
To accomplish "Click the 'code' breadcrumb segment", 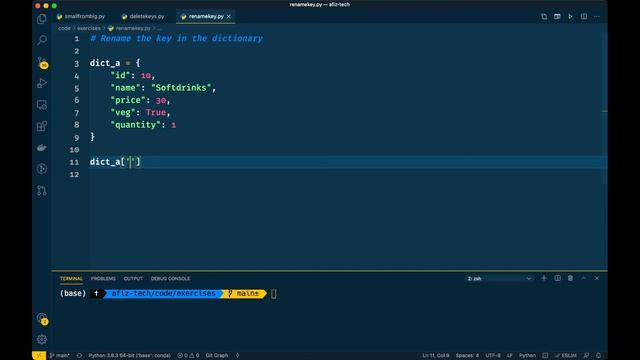I will point(64,28).
